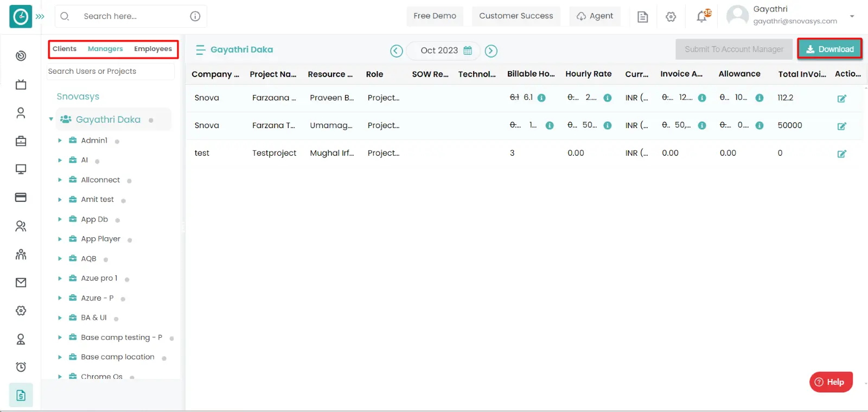Go to previous month arrow

click(397, 50)
